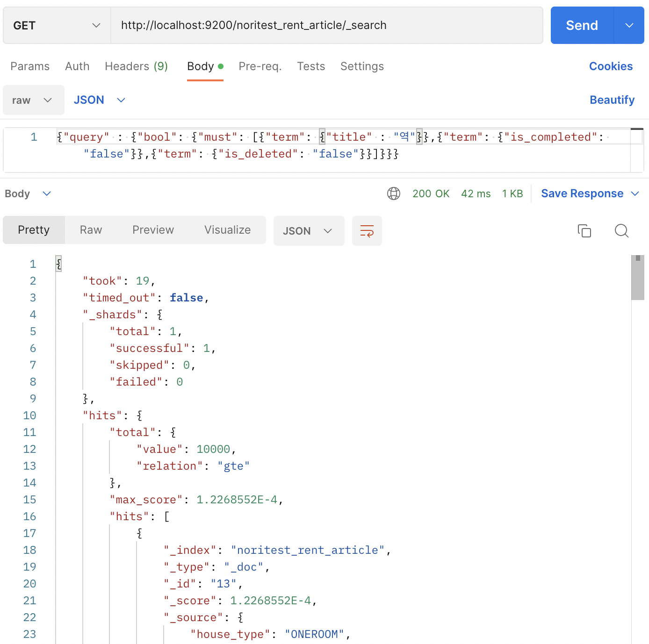Open the raw body type dropdown
The height and width of the screenshot is (644, 649).
pyautogui.click(x=34, y=100)
